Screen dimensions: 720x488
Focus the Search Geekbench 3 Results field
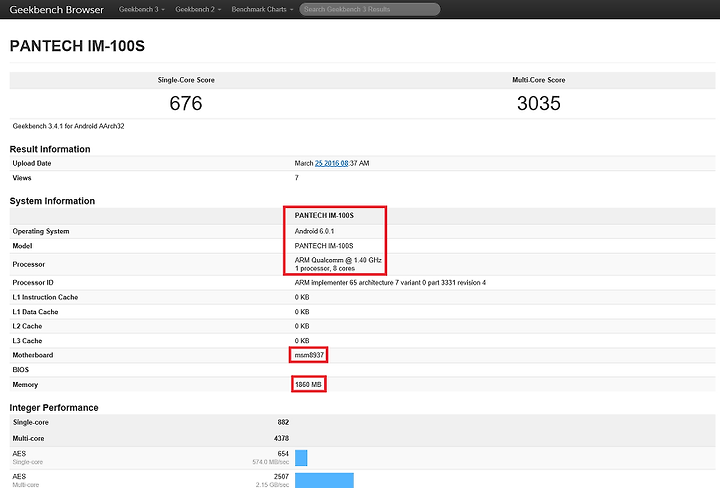tap(370, 9)
